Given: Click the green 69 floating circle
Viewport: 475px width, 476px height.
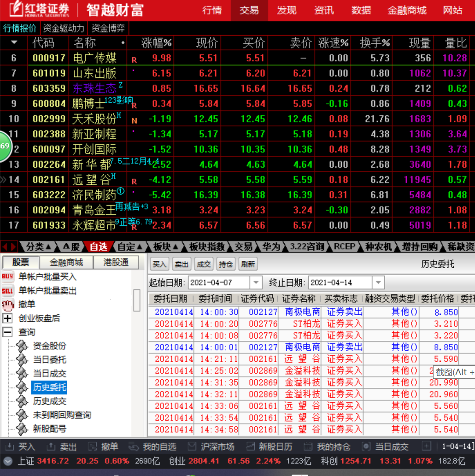Looking at the screenshot, I should [x=5, y=147].
